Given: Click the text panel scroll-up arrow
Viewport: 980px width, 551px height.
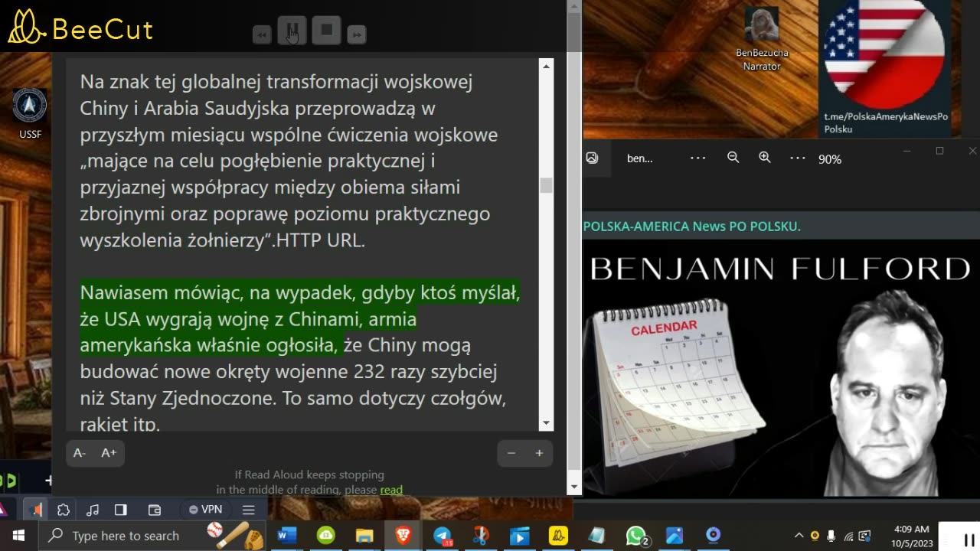Looking at the screenshot, I should coord(546,67).
